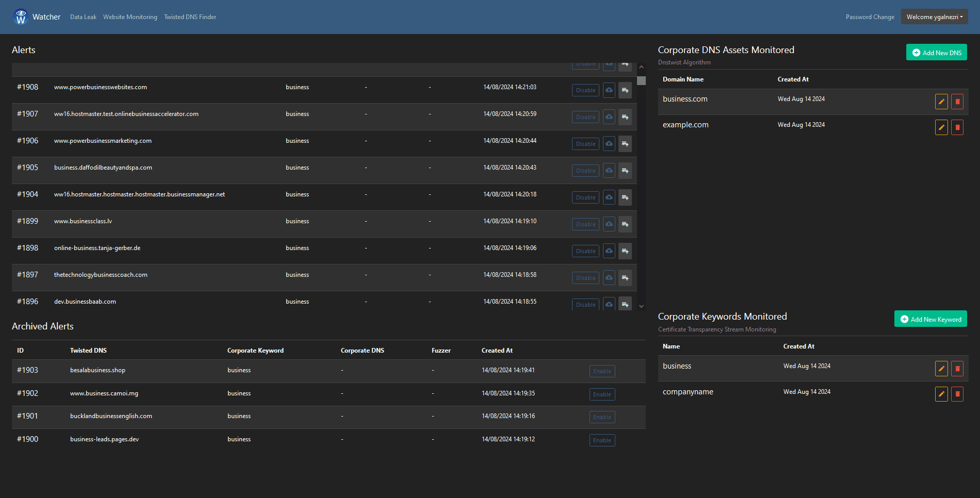Disable alert #1899
The width and height of the screenshot is (980, 498).
pos(585,224)
